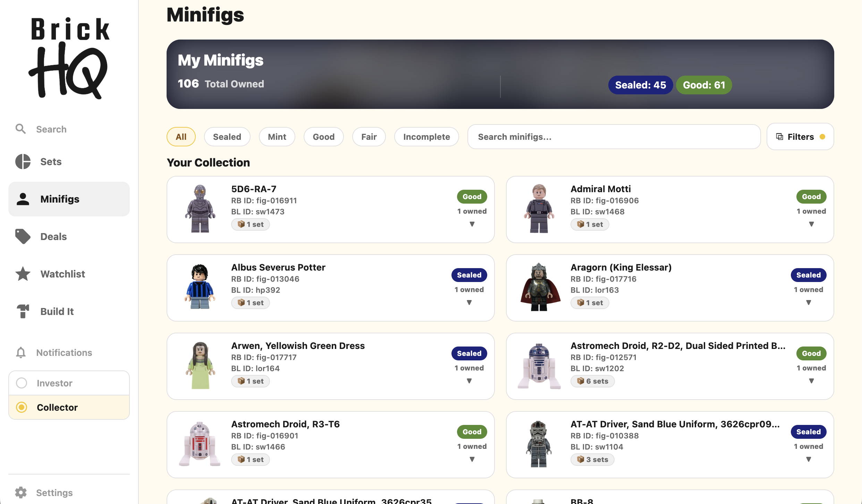Expand the Arwen Yellowish Green Dress arrow
Image resolution: width=862 pixels, height=504 pixels.
click(x=469, y=381)
